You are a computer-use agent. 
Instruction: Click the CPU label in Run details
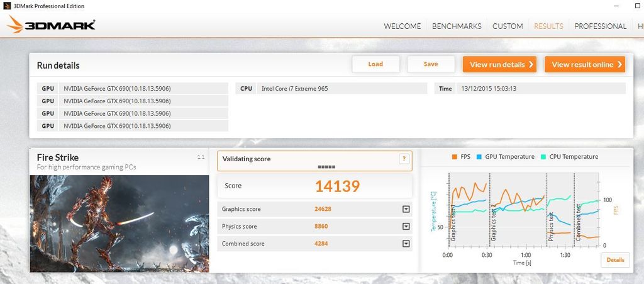[x=246, y=88]
